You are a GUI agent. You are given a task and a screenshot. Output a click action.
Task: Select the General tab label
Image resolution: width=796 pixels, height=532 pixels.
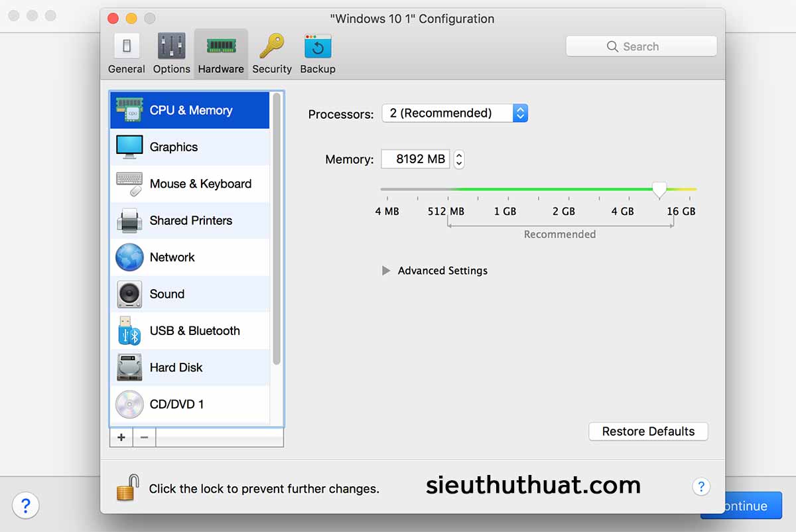point(127,69)
